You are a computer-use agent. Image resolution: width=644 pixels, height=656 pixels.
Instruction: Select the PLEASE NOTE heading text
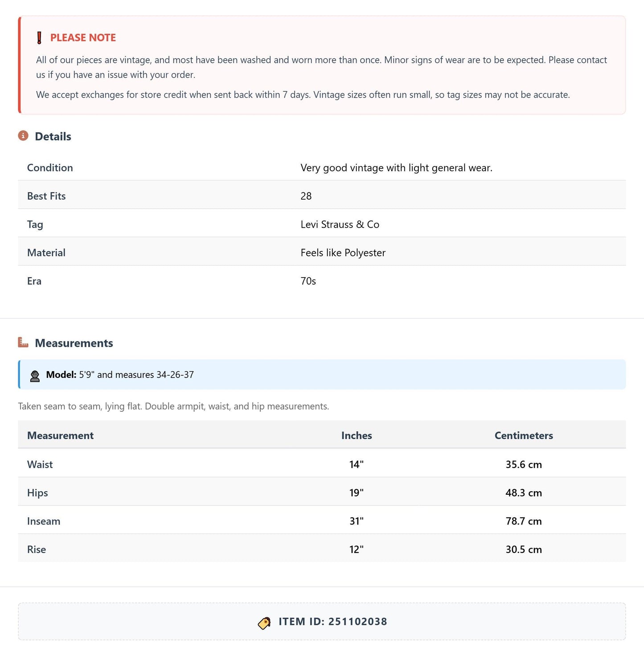(x=83, y=38)
